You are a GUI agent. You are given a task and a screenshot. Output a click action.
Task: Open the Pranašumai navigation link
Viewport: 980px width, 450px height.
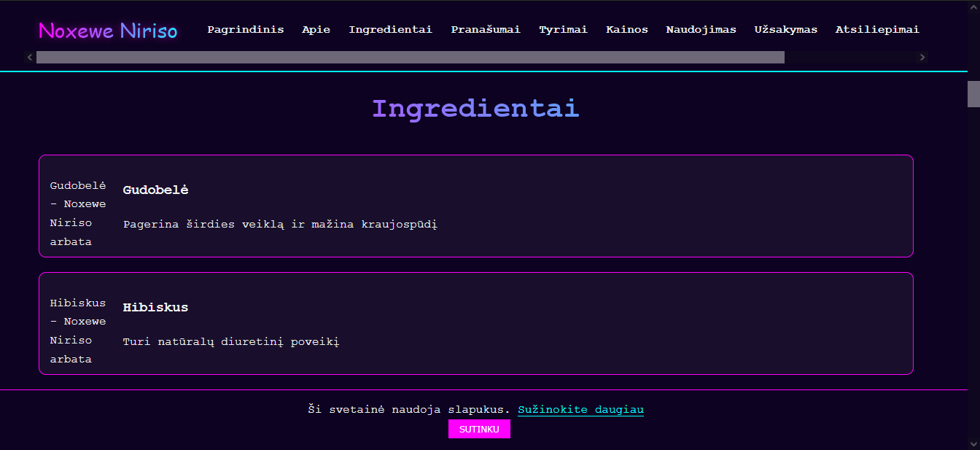pyautogui.click(x=486, y=30)
